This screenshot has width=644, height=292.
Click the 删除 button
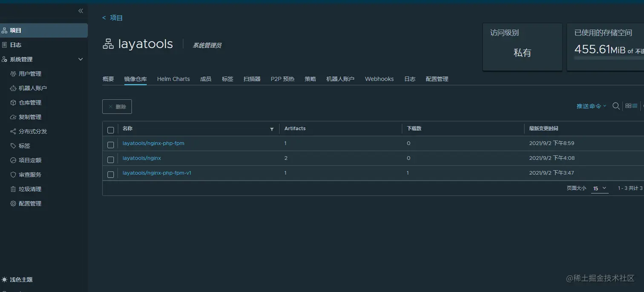[x=117, y=106]
